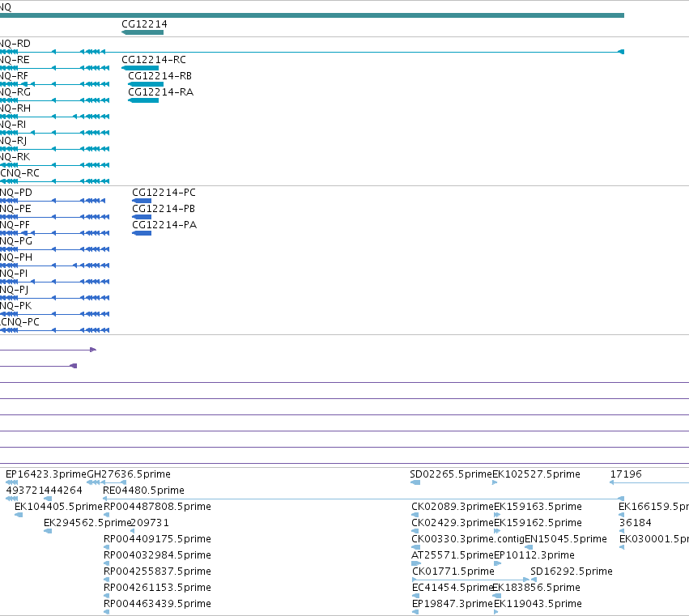Select EST label EN15045.5prime
This screenshot has height=616, width=689.
[x=566, y=540]
